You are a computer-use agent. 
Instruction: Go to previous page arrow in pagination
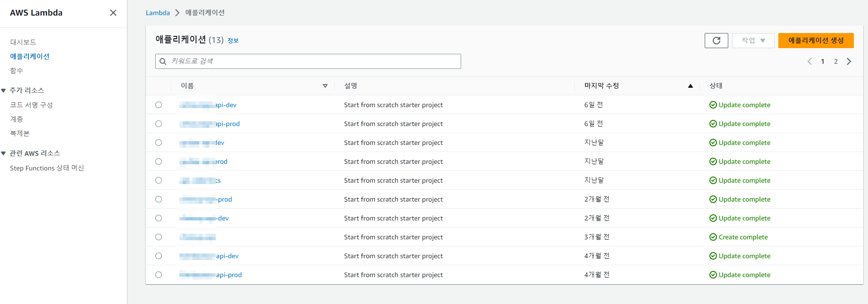(x=809, y=61)
